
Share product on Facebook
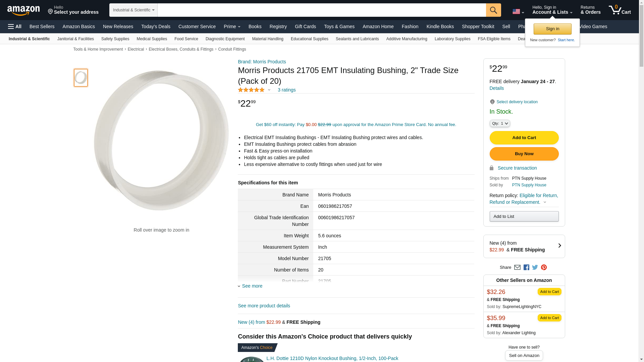click(x=526, y=267)
